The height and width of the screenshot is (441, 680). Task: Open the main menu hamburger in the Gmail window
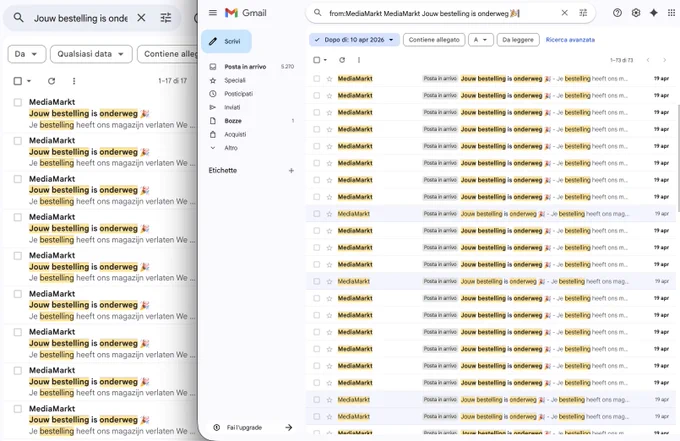click(212, 13)
